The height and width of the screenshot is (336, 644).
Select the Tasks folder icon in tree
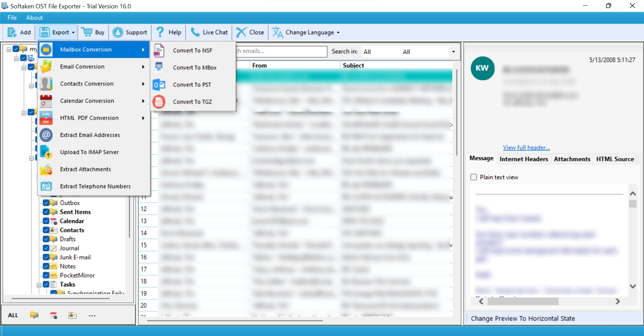click(54, 284)
